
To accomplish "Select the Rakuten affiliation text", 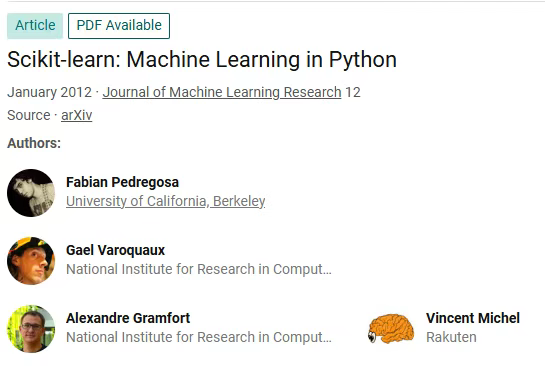I will 451,337.
